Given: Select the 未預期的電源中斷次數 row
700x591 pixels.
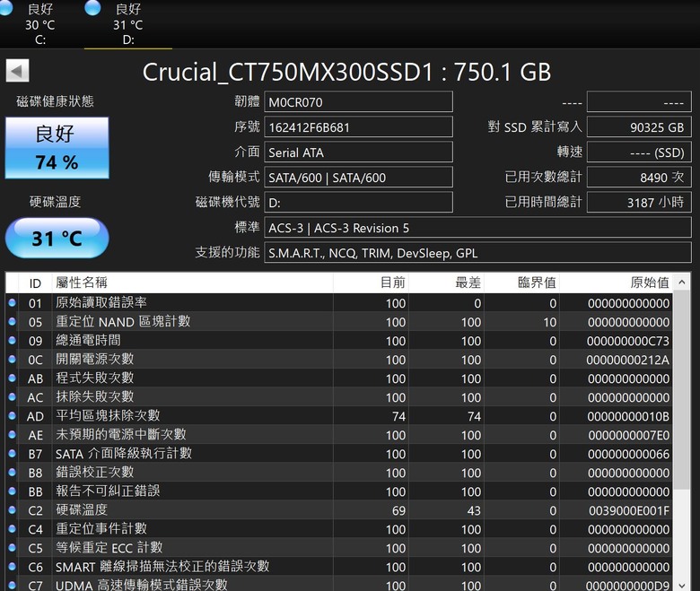Looking at the screenshot, I should pyautogui.click(x=339, y=434).
